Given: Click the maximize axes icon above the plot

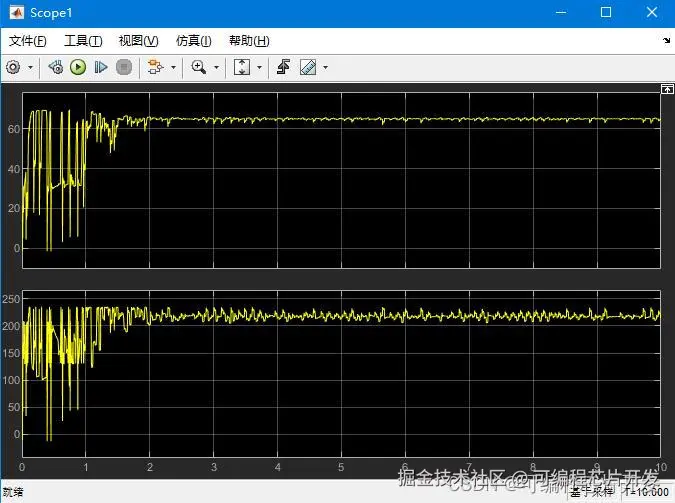Looking at the screenshot, I should [667, 89].
